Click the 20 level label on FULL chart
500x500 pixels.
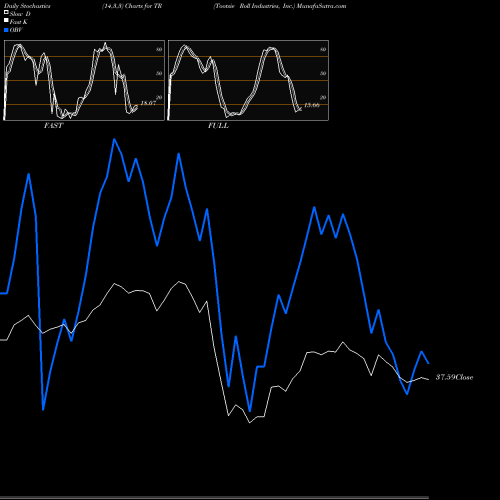(323, 97)
